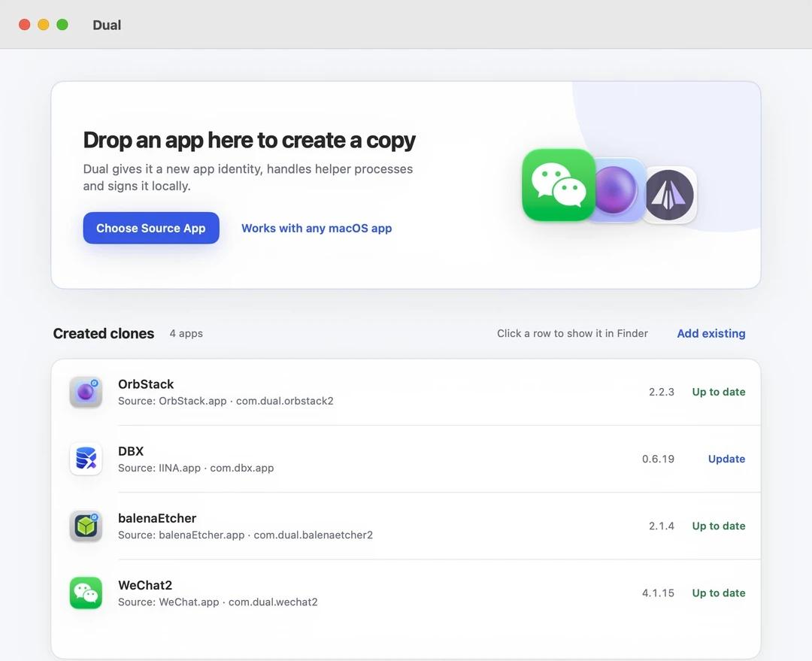Screen dimensions: 812x661
Task: Click the paper plane icon in drop area
Action: click(670, 195)
